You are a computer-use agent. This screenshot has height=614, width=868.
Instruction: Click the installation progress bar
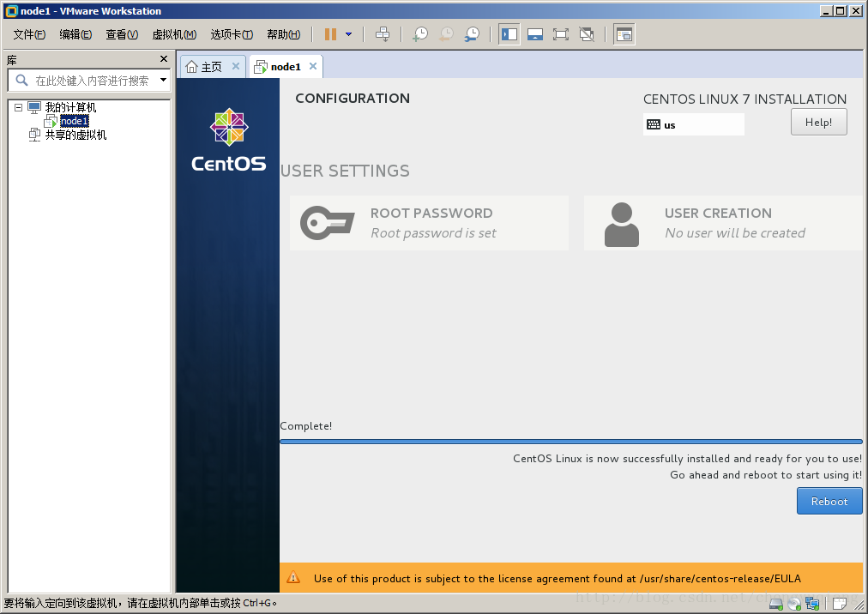570,442
